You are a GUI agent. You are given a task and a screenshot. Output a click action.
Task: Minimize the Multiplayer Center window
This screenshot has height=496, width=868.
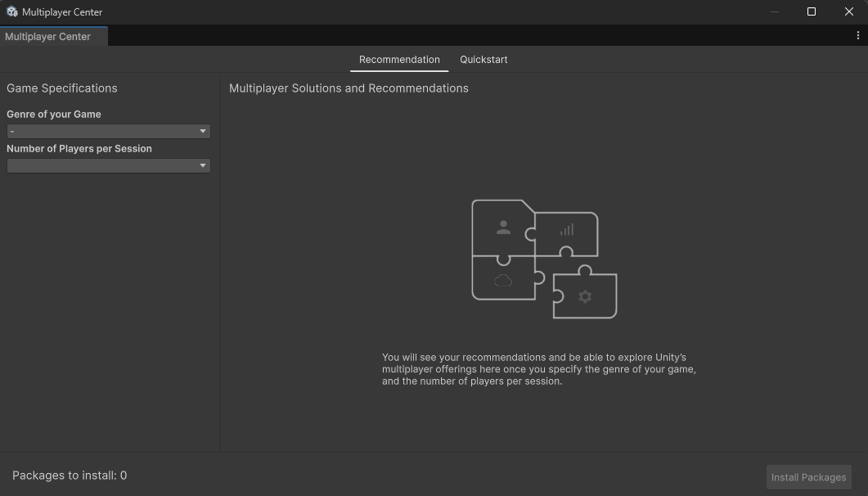click(775, 11)
